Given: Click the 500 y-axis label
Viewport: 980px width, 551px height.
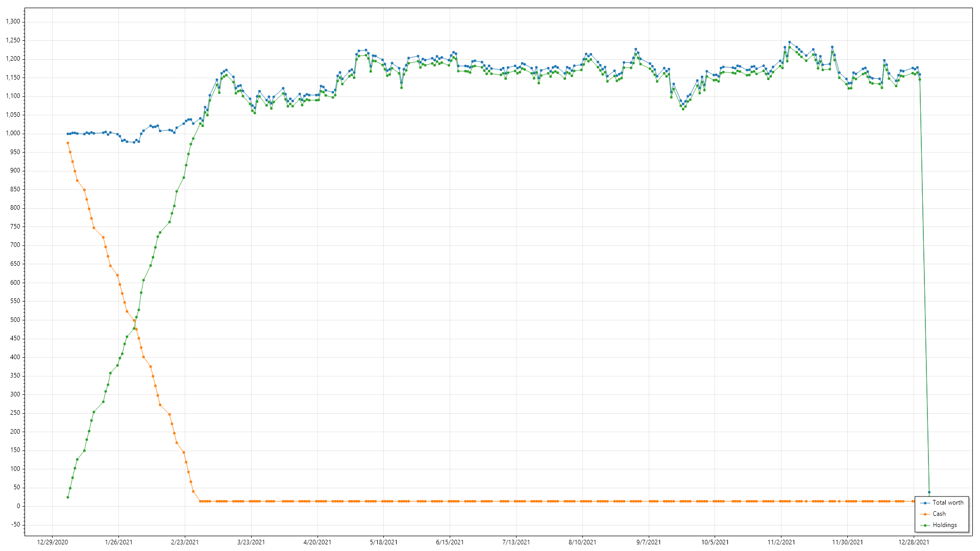Looking at the screenshot, I should (x=15, y=320).
